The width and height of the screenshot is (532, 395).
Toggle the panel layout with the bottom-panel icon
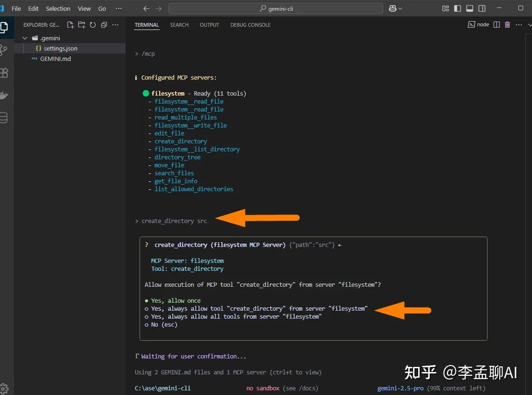coord(469,8)
